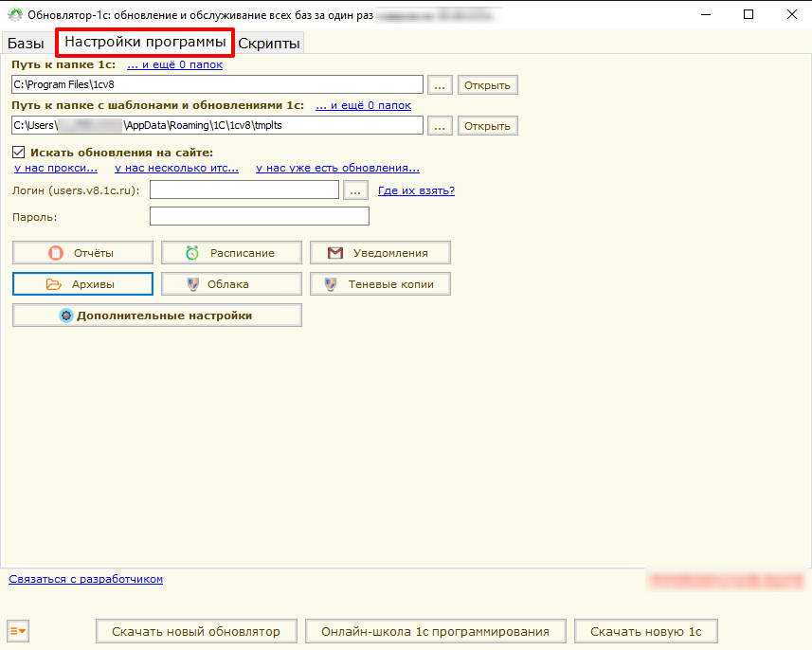Image resolution: width=812 pixels, height=650 pixels.
Task: Switch to the Базы tab
Action: (x=26, y=43)
